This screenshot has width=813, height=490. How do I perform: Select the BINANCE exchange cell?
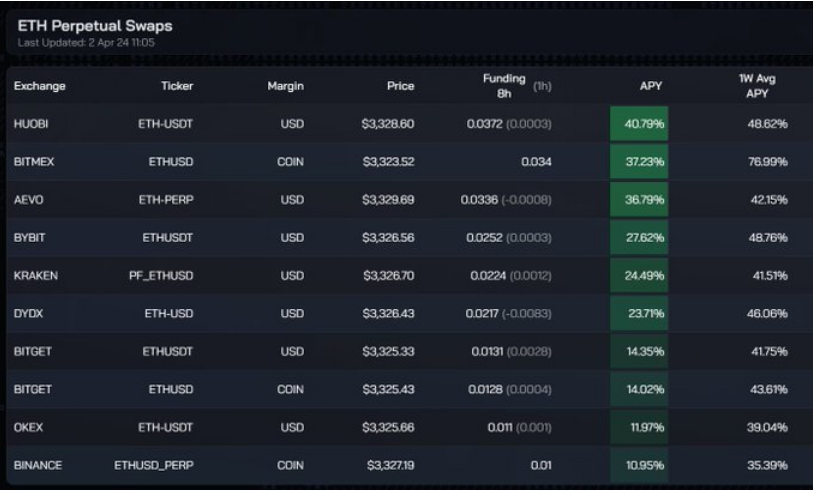[x=37, y=465]
